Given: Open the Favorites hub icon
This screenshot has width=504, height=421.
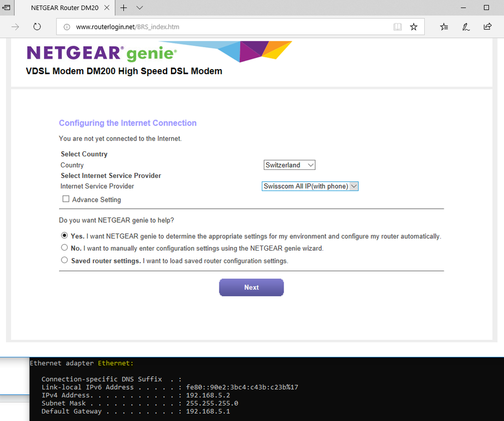Looking at the screenshot, I should point(443,27).
